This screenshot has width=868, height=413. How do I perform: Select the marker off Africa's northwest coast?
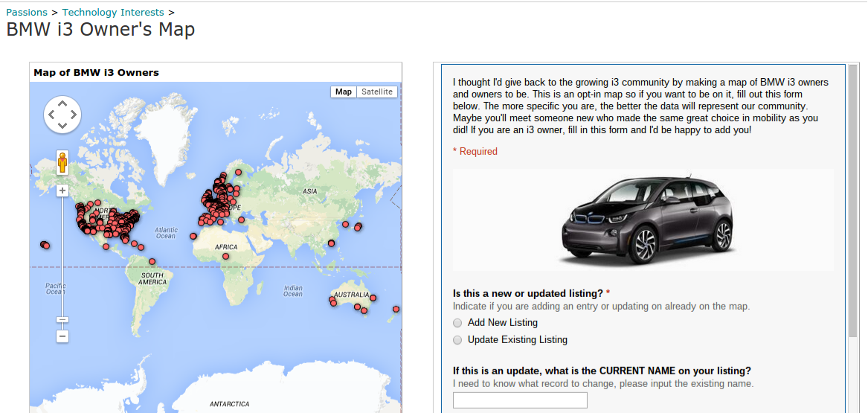click(193, 236)
